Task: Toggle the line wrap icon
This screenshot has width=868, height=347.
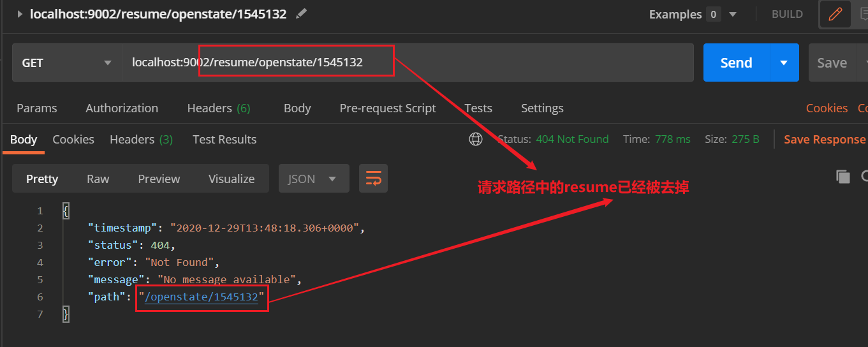Action: 373,179
